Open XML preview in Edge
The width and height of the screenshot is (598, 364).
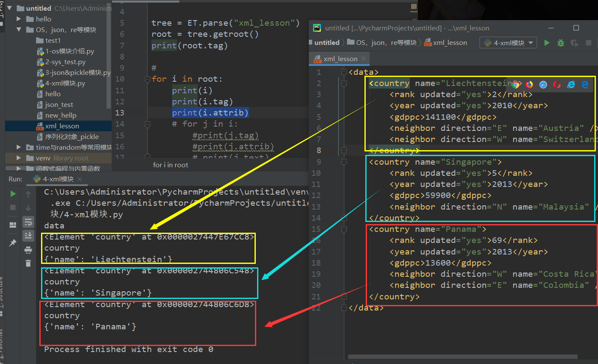click(x=585, y=84)
